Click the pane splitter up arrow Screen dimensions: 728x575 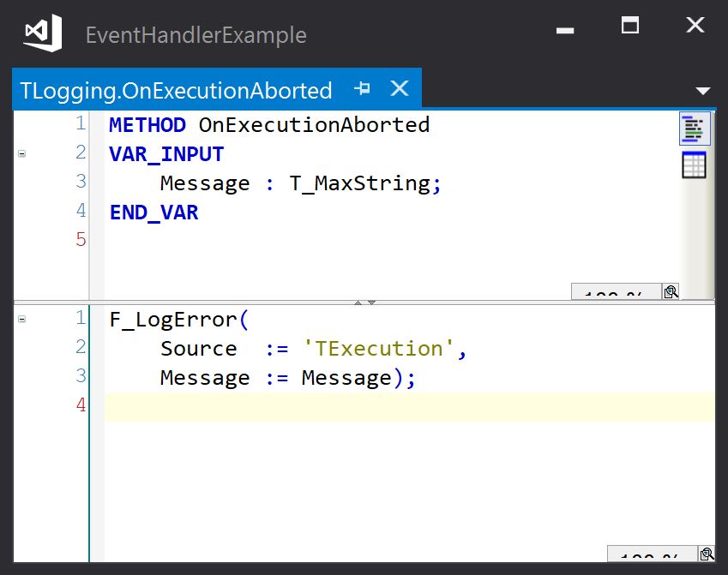point(358,302)
